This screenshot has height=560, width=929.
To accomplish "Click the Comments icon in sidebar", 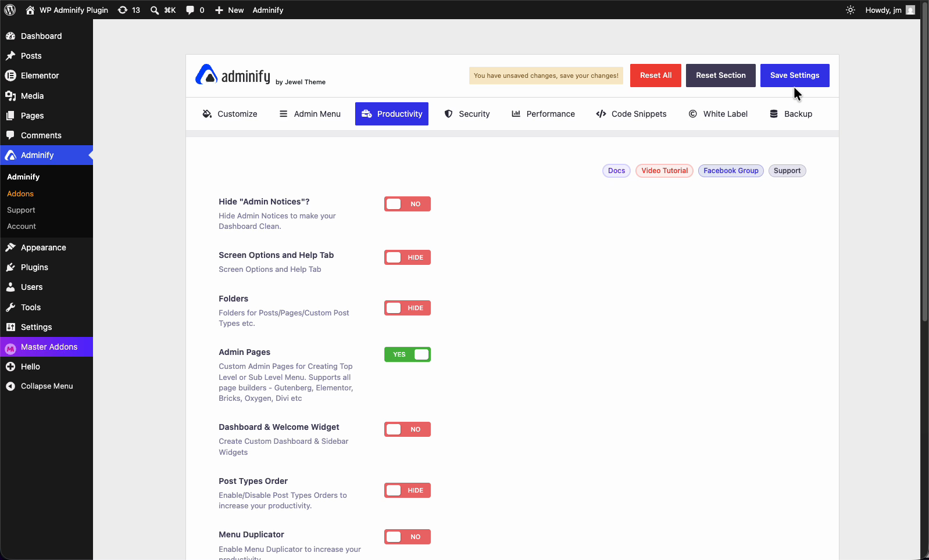I will click(10, 135).
